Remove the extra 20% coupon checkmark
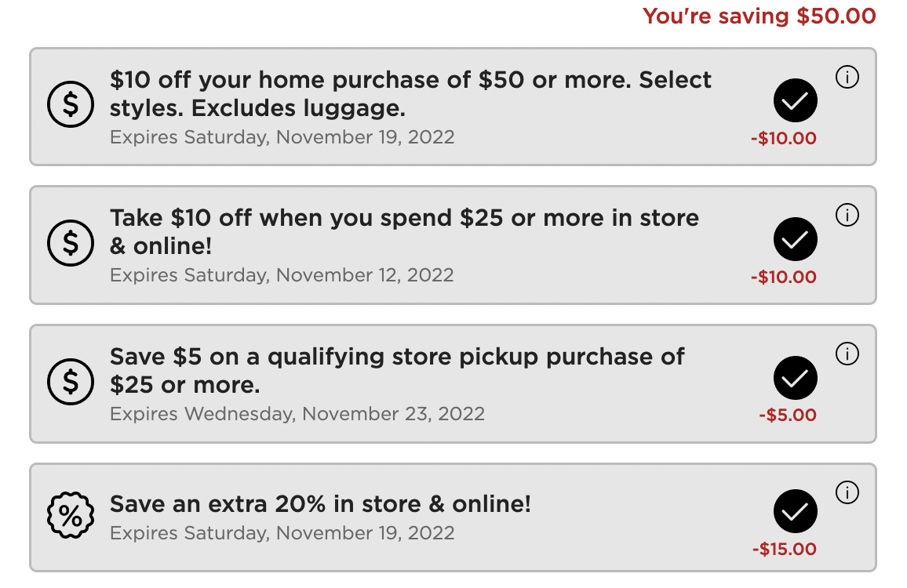This screenshot has width=907, height=588. point(795,511)
